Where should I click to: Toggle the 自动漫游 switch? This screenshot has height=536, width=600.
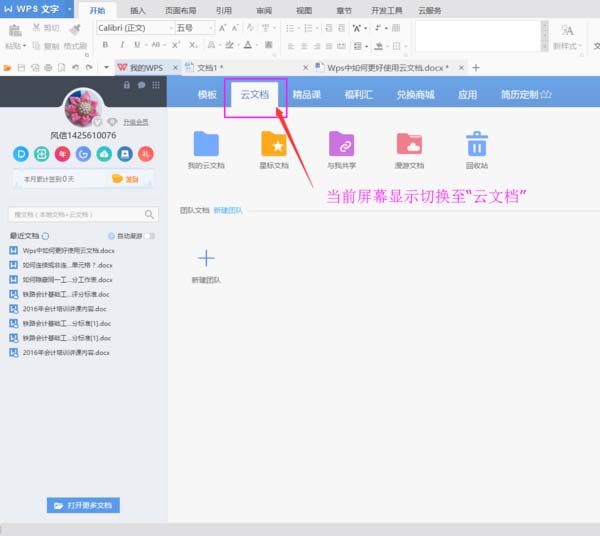150,236
